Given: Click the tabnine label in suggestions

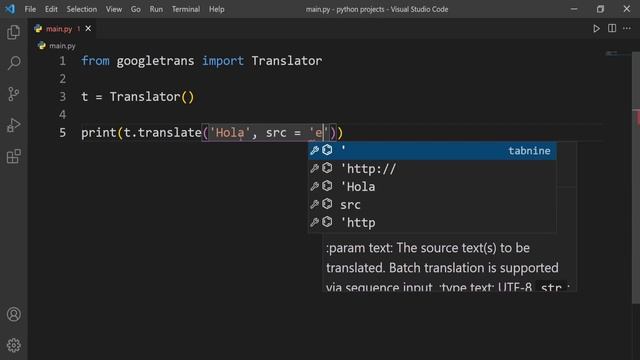Looking at the screenshot, I should tap(529, 151).
